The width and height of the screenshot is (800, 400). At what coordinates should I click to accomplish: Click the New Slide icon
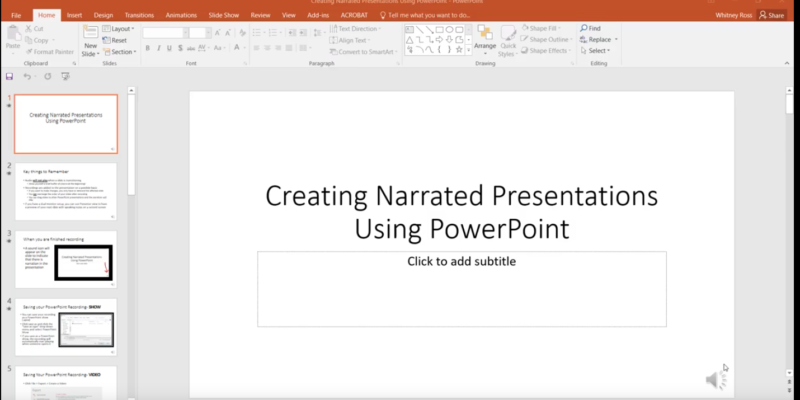tap(90, 33)
